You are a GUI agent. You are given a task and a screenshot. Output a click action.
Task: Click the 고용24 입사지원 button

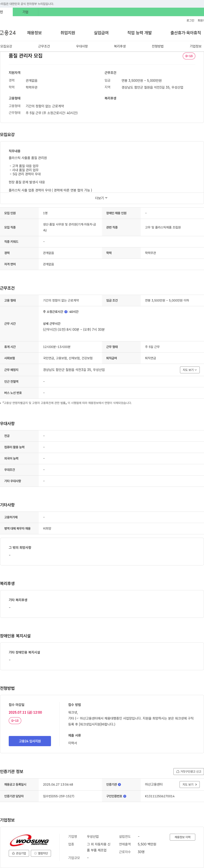30,741
